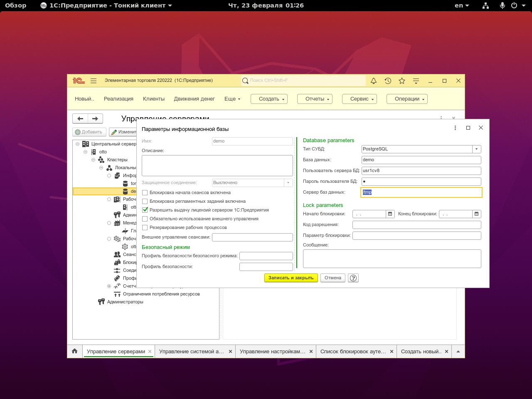
Task: Click the 1C logo icon
Action: click(79, 81)
